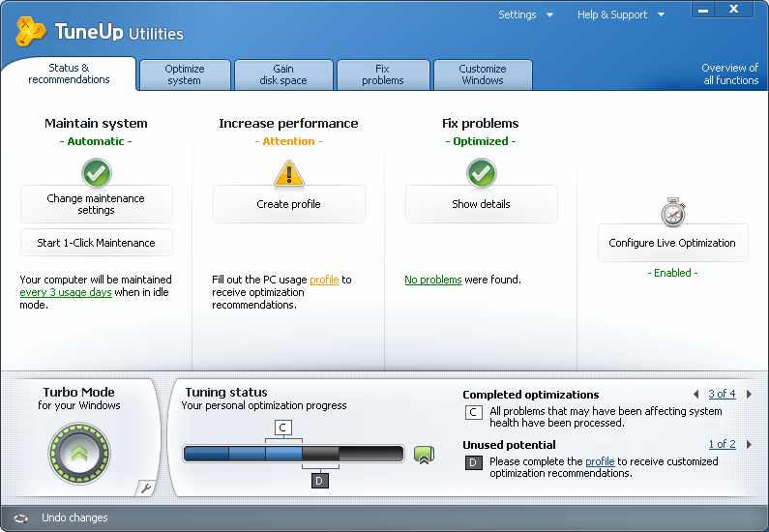
Task: Open Turbo Mode wrench settings icon
Action: (x=146, y=488)
